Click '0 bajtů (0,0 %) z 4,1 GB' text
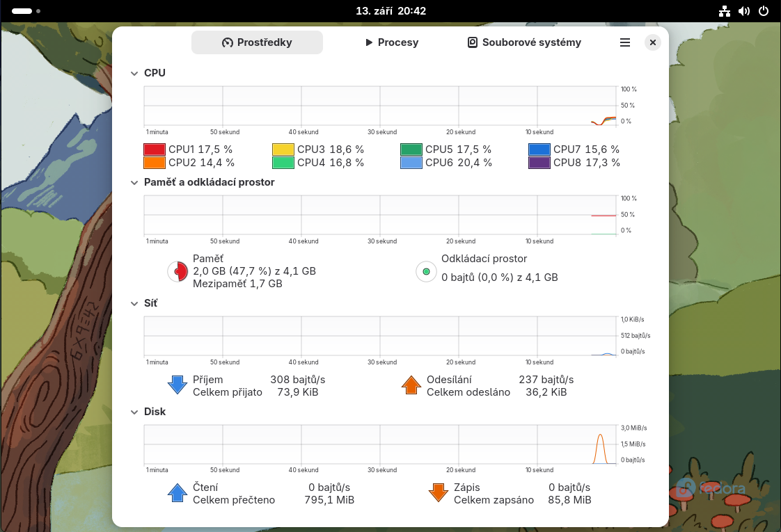781x532 pixels. (x=500, y=277)
